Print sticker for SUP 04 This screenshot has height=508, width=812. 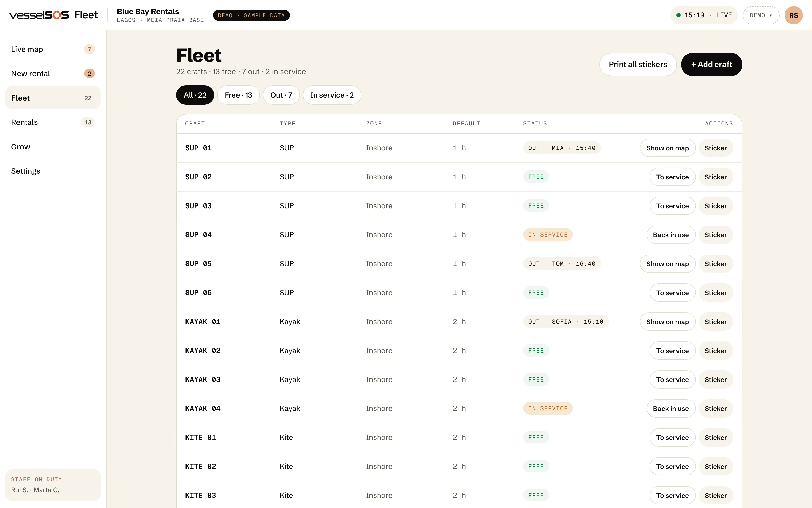716,235
